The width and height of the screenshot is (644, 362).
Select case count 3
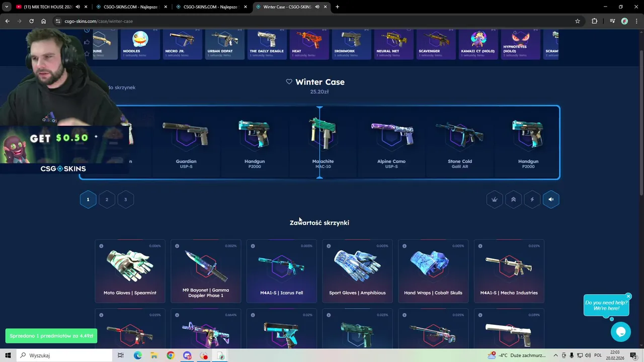coord(125,200)
